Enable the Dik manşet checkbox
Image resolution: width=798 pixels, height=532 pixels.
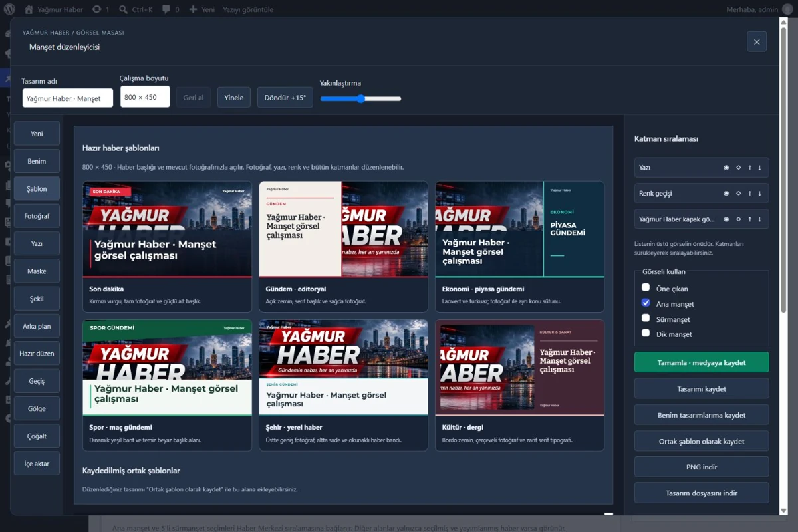click(x=646, y=333)
